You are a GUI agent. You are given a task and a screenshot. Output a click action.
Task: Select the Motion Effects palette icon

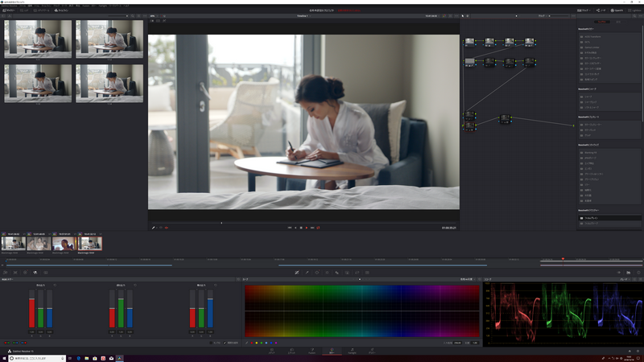(46, 273)
